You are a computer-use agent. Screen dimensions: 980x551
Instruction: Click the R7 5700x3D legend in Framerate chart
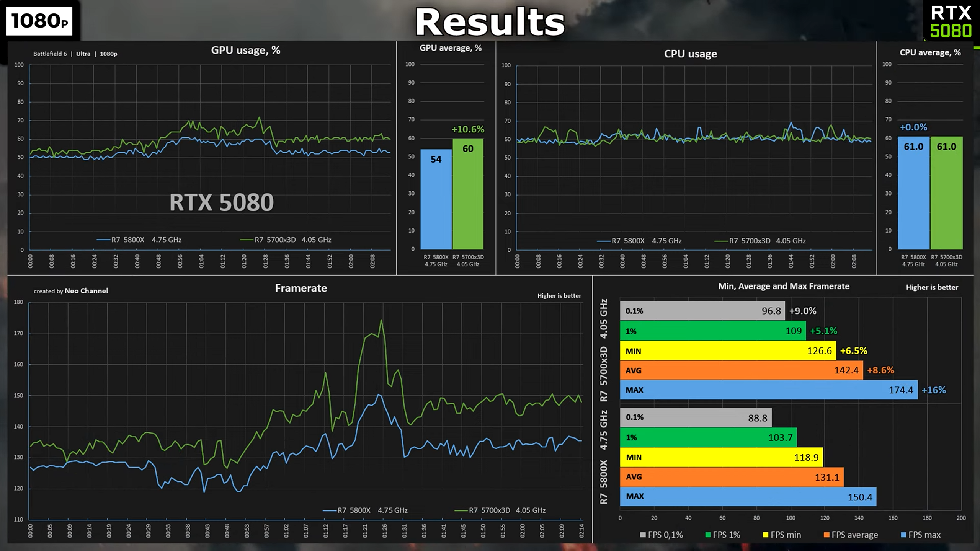[500, 510]
